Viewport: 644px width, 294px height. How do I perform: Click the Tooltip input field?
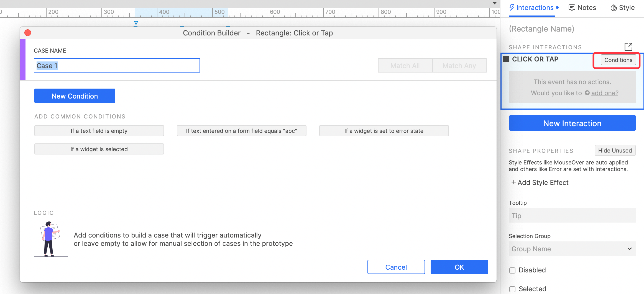(x=572, y=216)
